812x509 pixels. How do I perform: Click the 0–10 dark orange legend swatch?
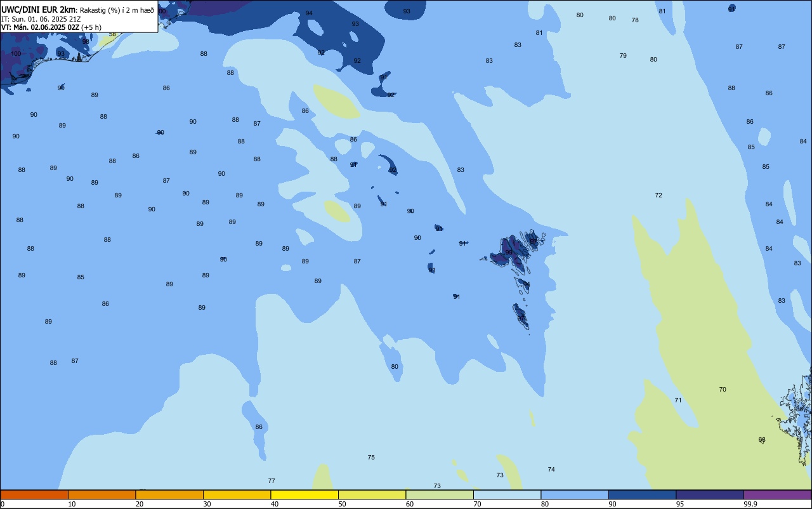(x=34, y=494)
